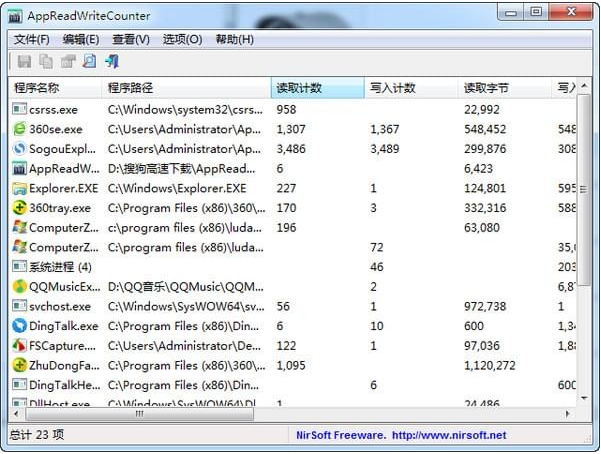This screenshot has height=454, width=601.
Task: Click the AppReadWriteCounter title bar icon
Action: coord(15,16)
